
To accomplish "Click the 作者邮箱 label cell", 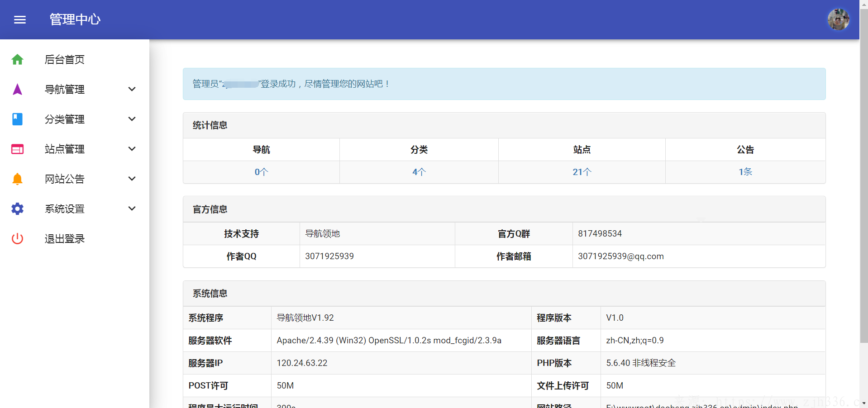I will (514, 256).
